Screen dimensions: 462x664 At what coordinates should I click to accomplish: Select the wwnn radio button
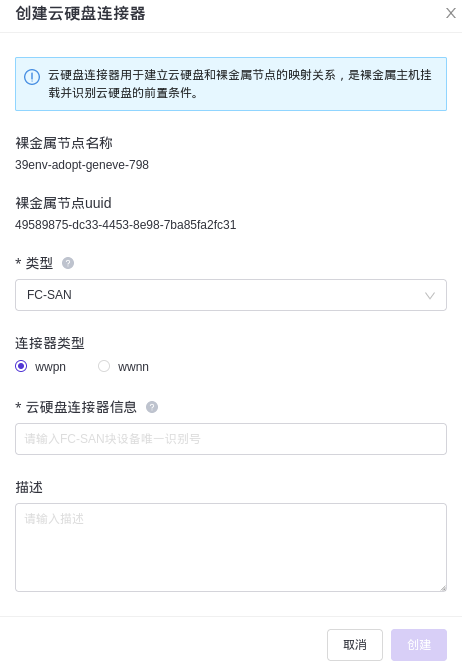coord(104,366)
